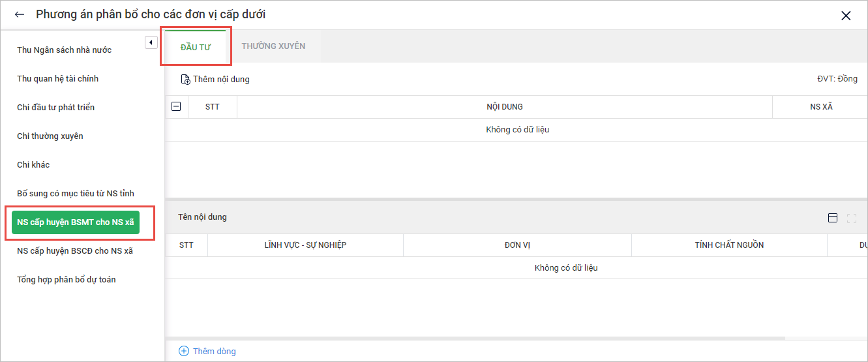Click the collapse-all box in table header
This screenshot has height=362, width=868.
pos(176,106)
